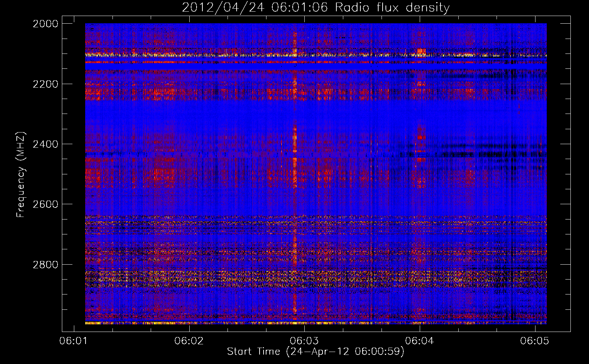Click the '2600' frequency axis label
Image resolution: width=589 pixels, height=364 pixels.
45,204
